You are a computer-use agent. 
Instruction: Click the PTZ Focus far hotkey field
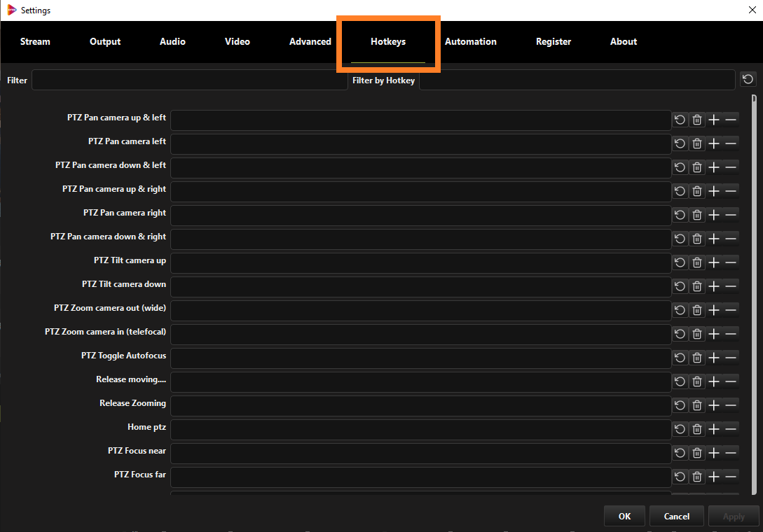point(421,477)
